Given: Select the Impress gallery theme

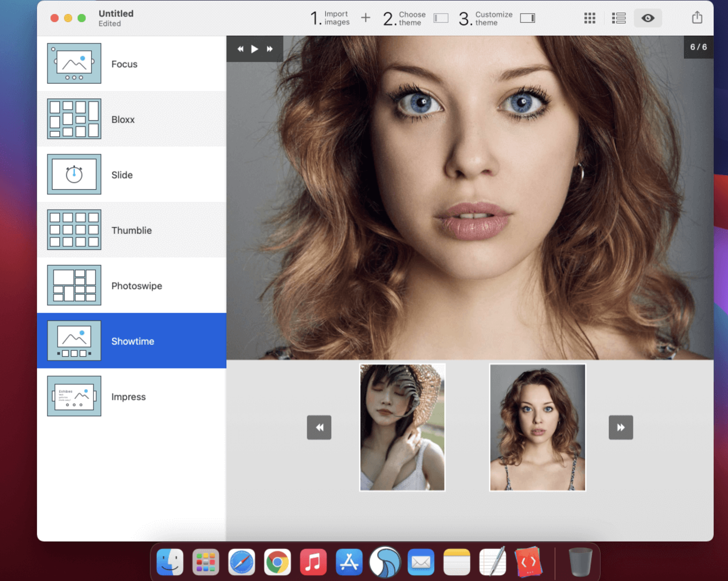Looking at the screenshot, I should (129, 396).
